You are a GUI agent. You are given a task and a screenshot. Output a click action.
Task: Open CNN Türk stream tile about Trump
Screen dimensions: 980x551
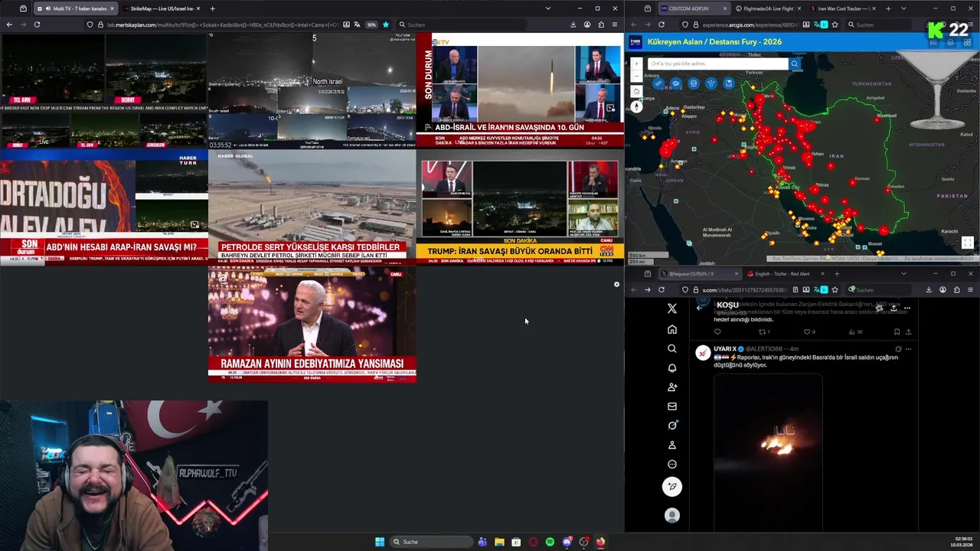[x=520, y=207]
